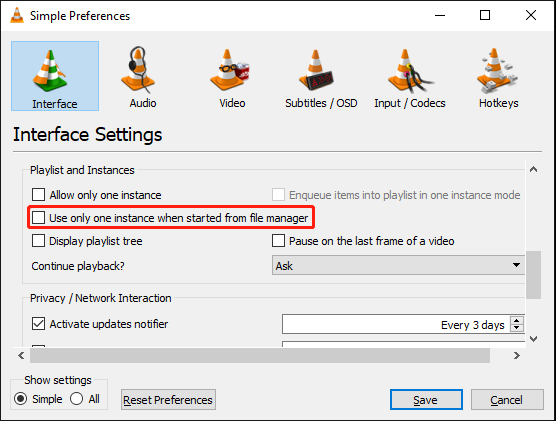Screen dimensions: 556x421
Task: Click the horizontal scrollbar thumb
Action: click(260, 355)
